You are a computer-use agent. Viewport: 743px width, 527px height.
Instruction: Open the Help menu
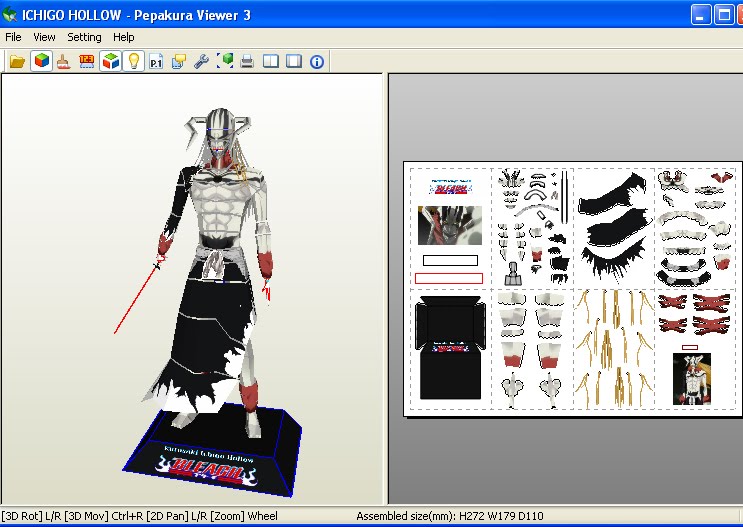tap(124, 37)
